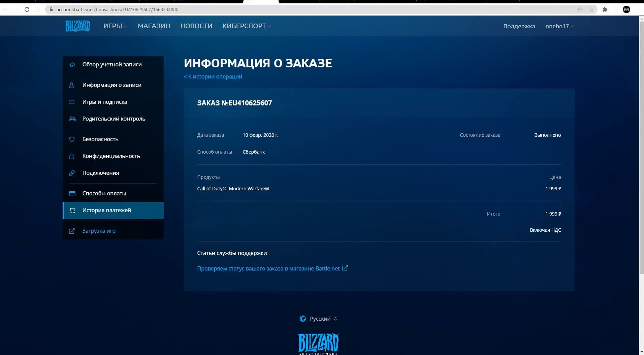Click the card icon beside Способы оплаты
Screen dimensions: 644x355
point(72,194)
